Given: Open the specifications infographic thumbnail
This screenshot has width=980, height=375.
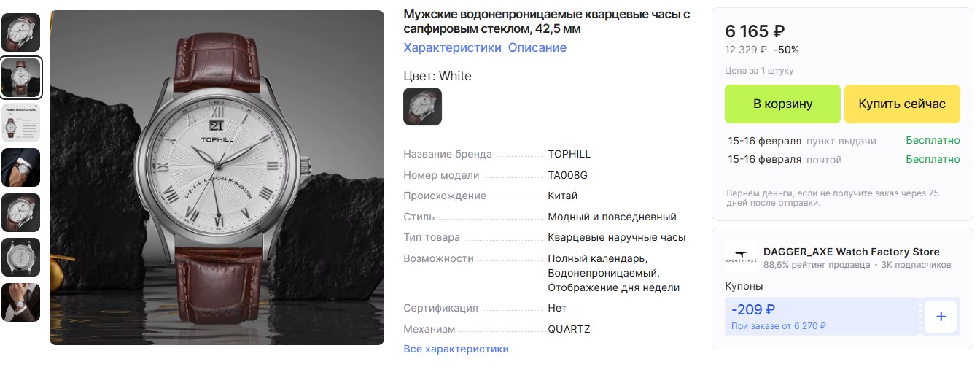Looking at the screenshot, I should tap(21, 122).
